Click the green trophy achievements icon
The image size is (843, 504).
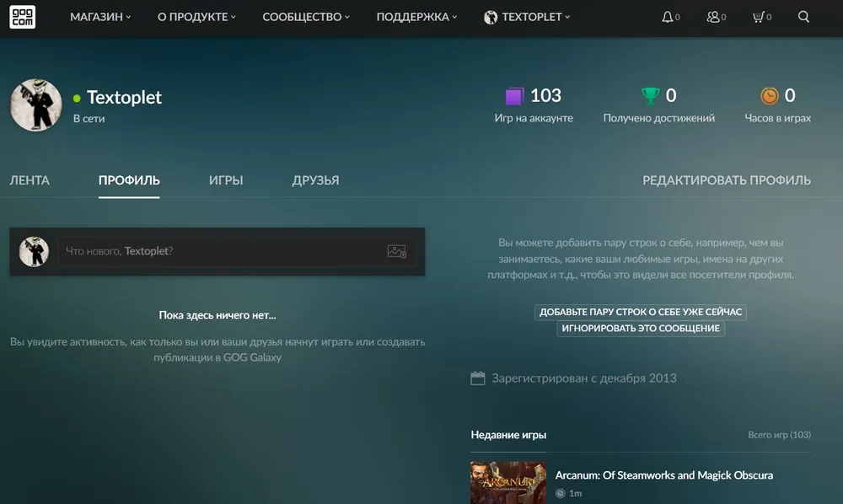coord(651,95)
